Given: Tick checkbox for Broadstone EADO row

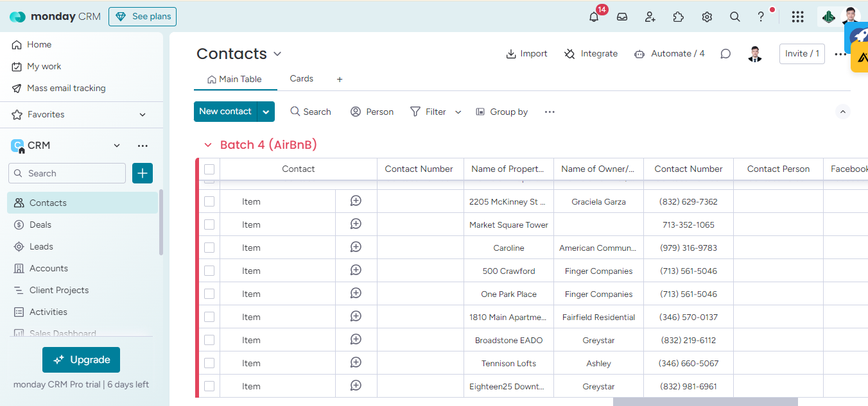Looking at the screenshot, I should 209,340.
